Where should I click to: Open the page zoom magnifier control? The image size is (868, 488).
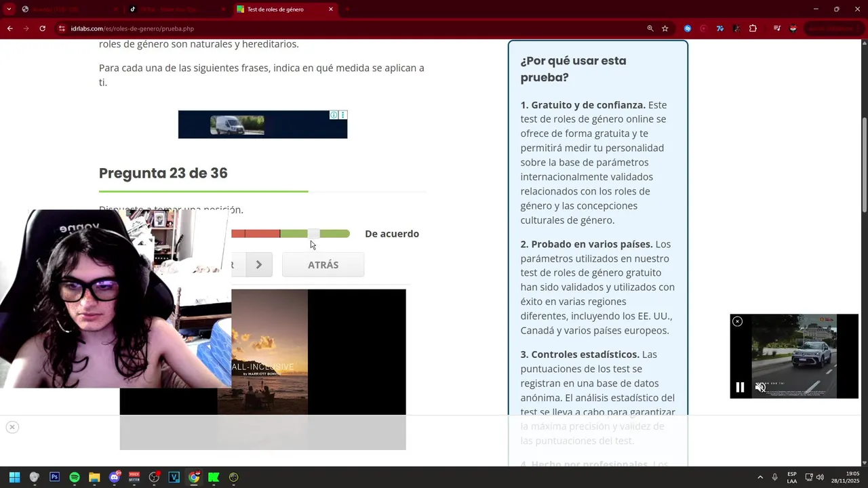(x=650, y=28)
